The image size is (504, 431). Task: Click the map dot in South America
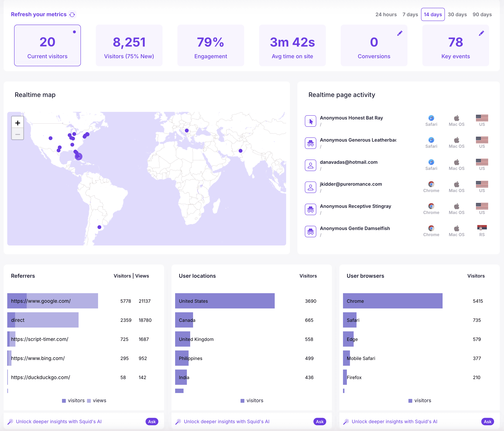[99, 227]
